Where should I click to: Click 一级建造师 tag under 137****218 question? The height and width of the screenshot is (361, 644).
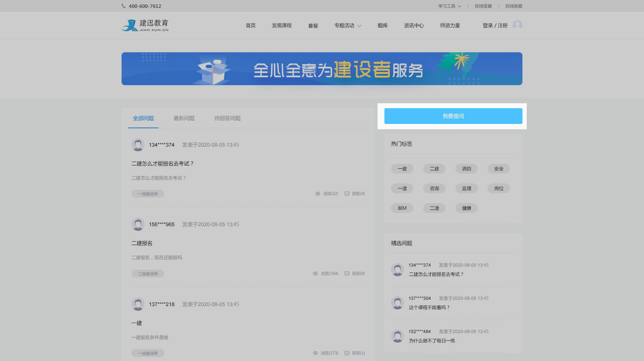click(148, 353)
